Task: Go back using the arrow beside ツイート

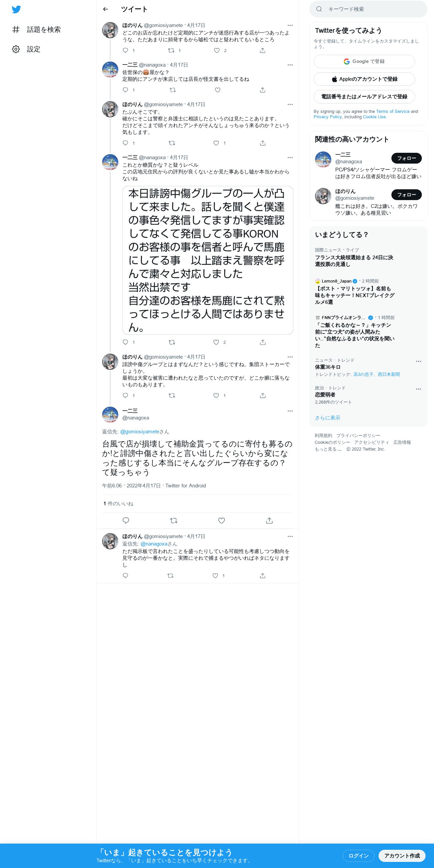Action: pyautogui.click(x=105, y=9)
